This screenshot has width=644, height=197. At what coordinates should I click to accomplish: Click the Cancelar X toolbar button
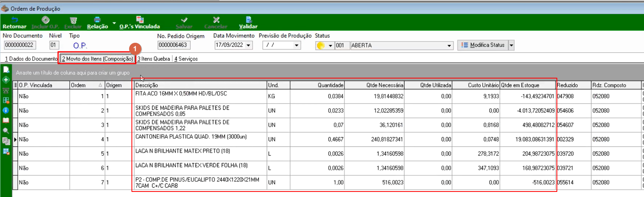(216, 23)
